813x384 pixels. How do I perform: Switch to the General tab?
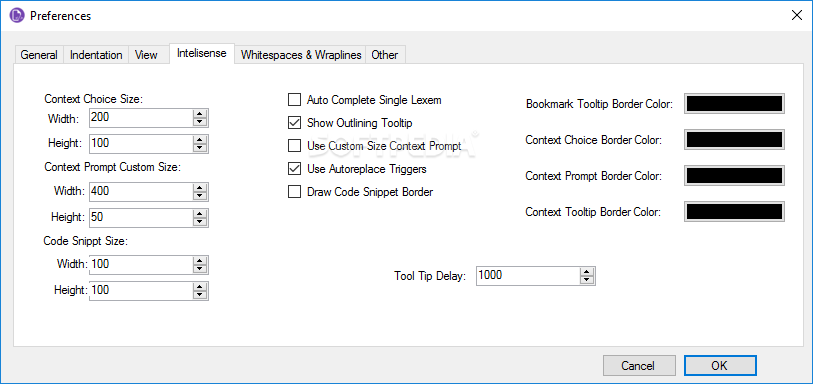point(39,55)
